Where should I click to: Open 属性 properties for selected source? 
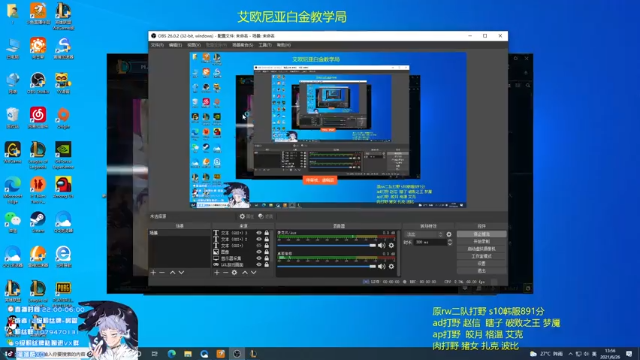pos(247,216)
